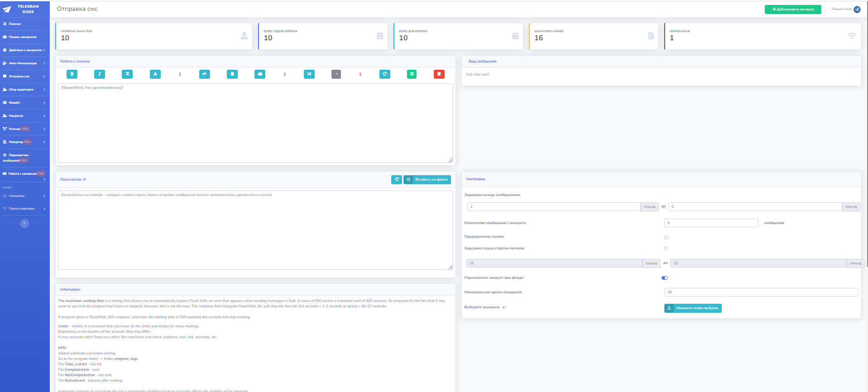
Task: Click the Дублировать вкладку button
Action: (x=793, y=10)
